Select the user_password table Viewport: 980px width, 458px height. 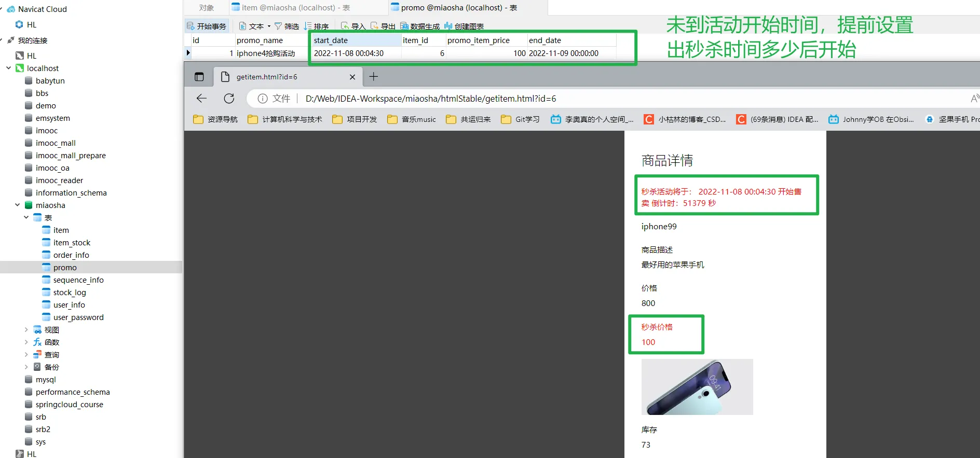(x=78, y=317)
